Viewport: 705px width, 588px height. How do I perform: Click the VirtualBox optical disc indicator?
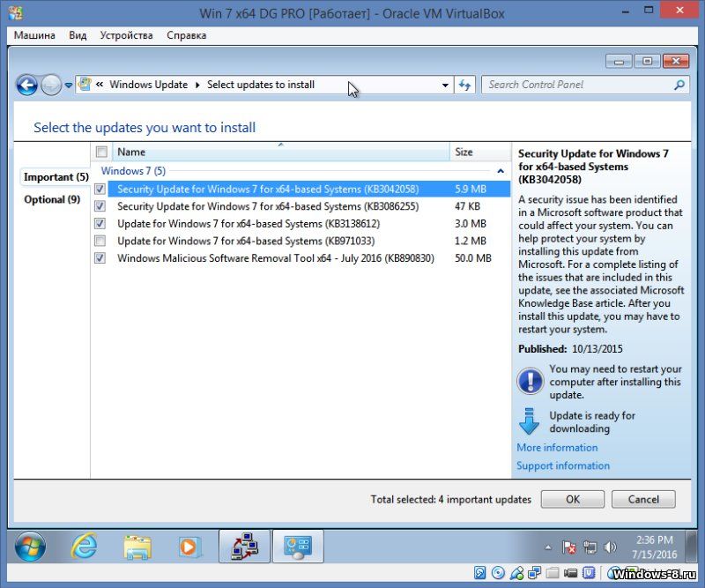(498, 573)
